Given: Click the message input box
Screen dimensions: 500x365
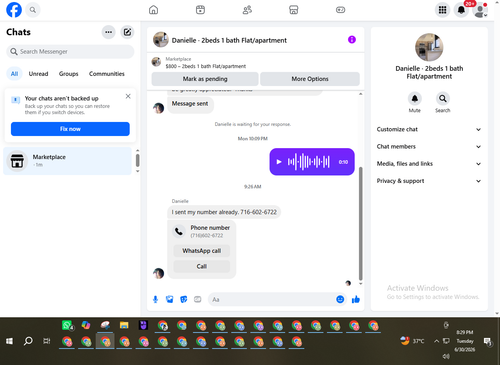Looking at the screenshot, I should pyautogui.click(x=277, y=299).
